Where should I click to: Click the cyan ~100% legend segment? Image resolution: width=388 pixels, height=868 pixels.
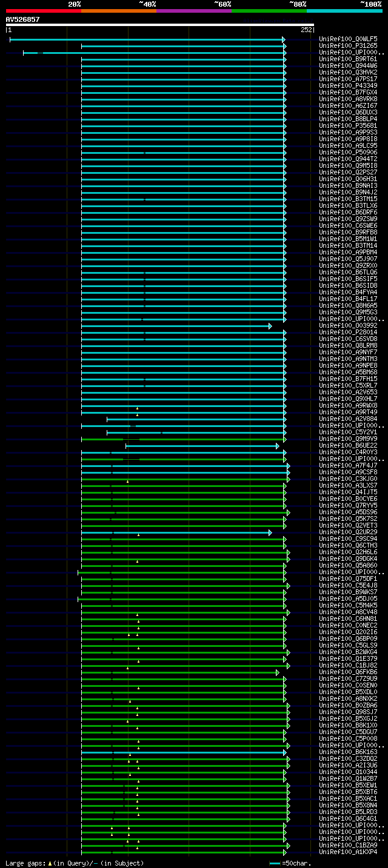(344, 11)
